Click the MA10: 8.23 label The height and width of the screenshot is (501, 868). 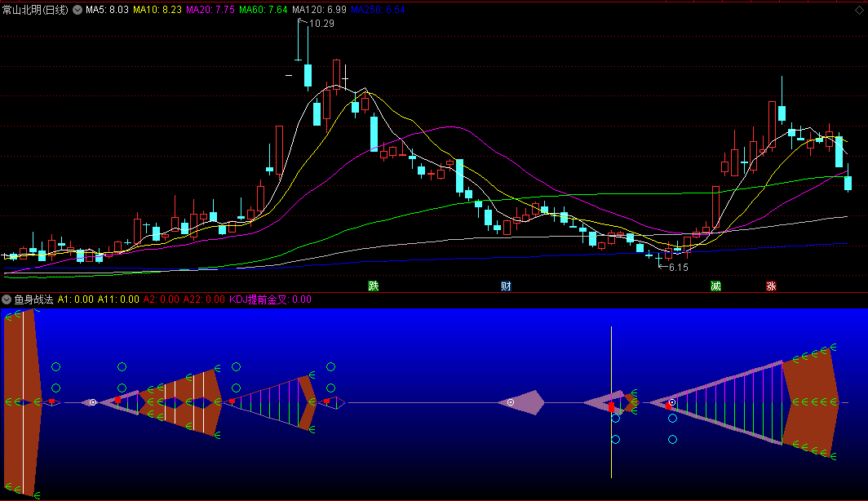point(157,10)
